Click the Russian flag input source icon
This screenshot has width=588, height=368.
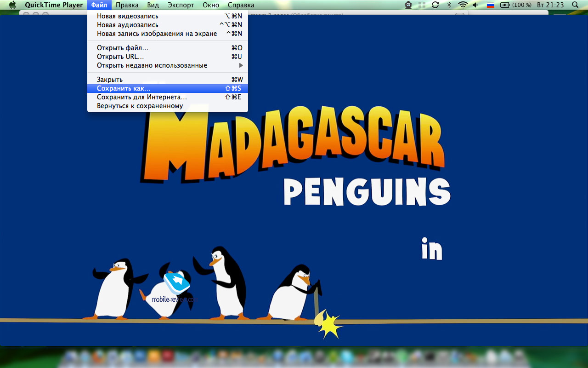point(490,5)
